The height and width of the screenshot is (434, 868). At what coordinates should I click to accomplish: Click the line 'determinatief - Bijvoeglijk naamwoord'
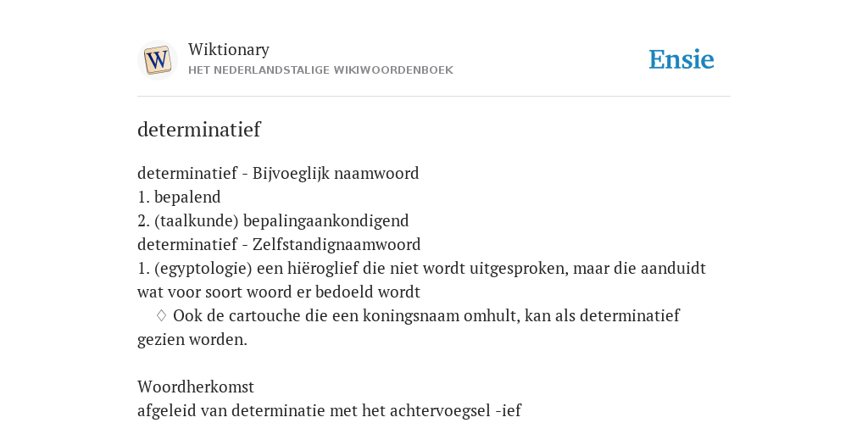(x=278, y=173)
